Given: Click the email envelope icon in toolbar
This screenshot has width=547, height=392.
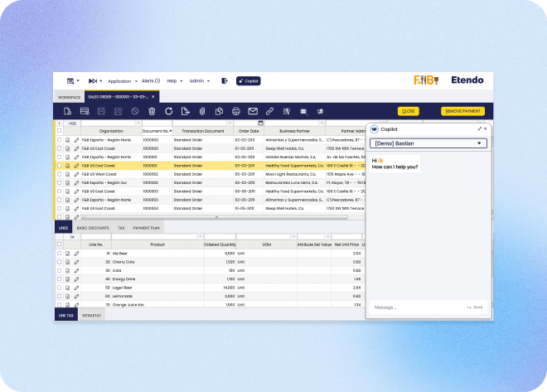Looking at the screenshot, I should click(x=253, y=111).
